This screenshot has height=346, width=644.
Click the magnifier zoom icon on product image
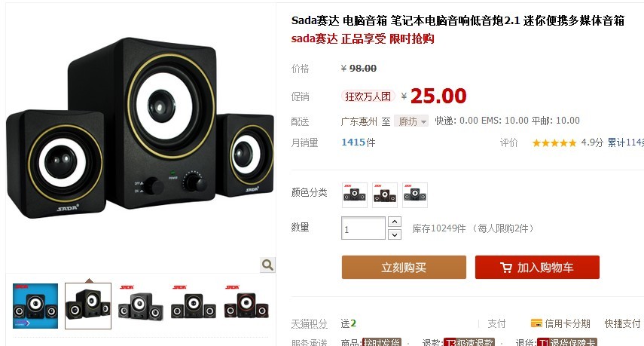coord(267,265)
